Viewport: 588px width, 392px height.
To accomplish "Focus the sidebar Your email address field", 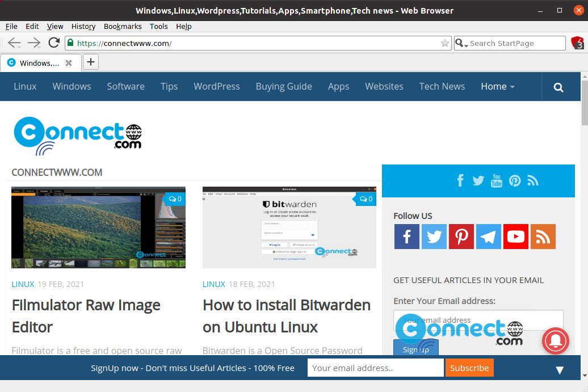I will (x=478, y=320).
